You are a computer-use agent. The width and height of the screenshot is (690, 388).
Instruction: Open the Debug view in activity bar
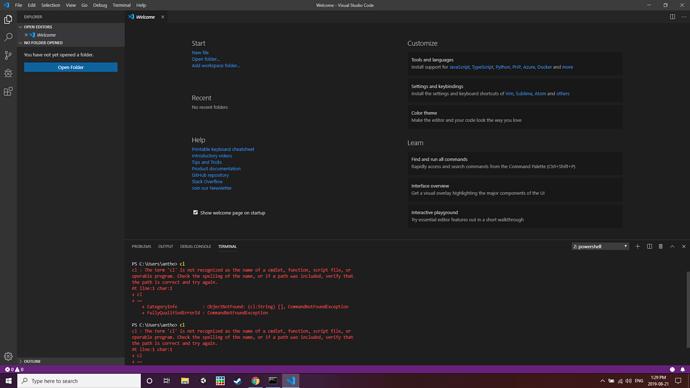pos(8,73)
